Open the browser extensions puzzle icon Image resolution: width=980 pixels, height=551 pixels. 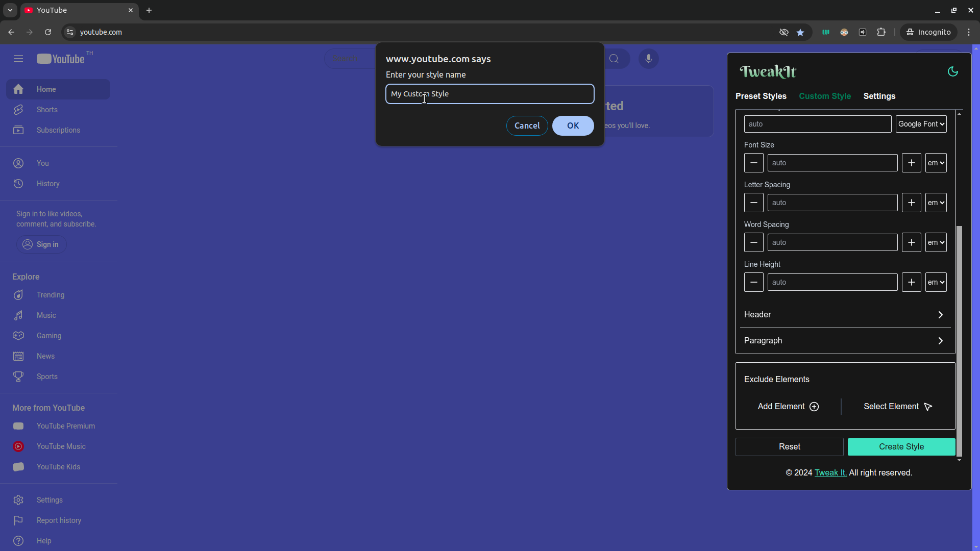coord(881,32)
